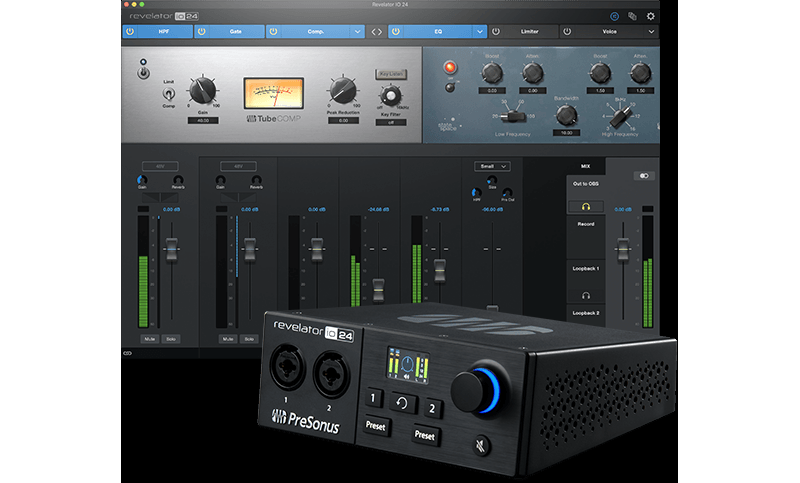The width and height of the screenshot is (800, 483).
Task: Click the low-band Boost knob on EQ
Action: (492, 73)
